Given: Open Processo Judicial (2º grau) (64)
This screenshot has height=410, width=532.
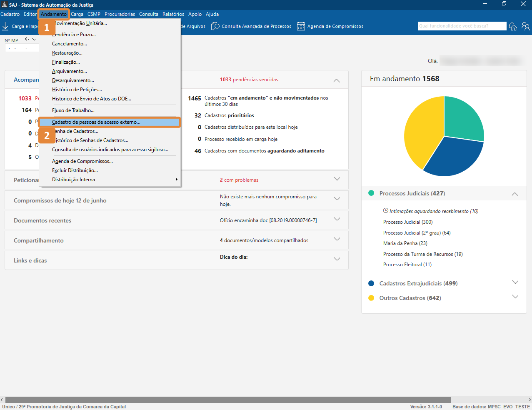Looking at the screenshot, I should (x=417, y=233).
